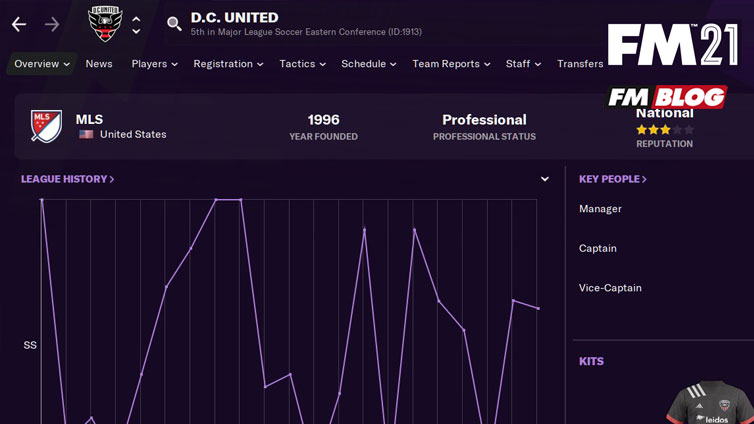The image size is (754, 424).
Task: Click the FM Blog logo
Action: pyautogui.click(x=667, y=97)
